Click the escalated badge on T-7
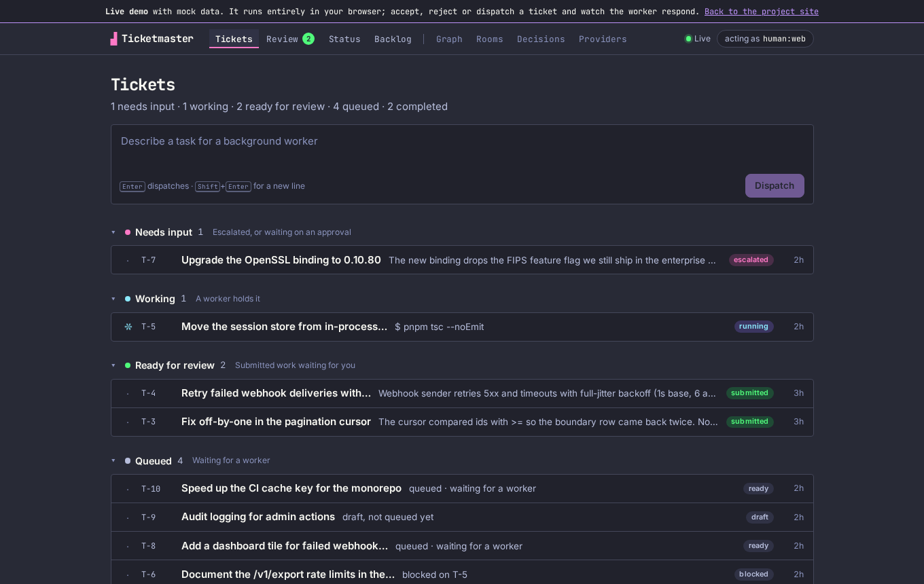The height and width of the screenshot is (584, 924). [x=751, y=260]
